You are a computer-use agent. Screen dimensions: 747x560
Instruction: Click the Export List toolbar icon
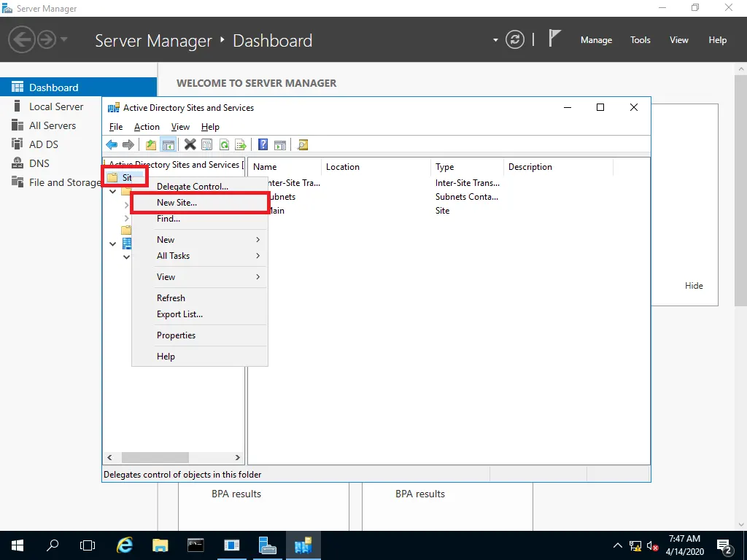[x=241, y=145]
